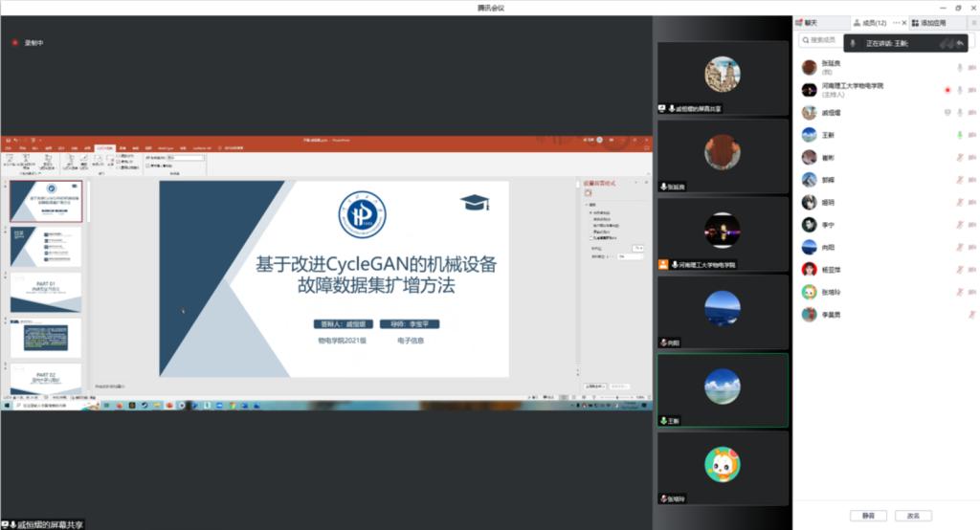
Task: Toggle 张延良's microphone in the member list
Action: (x=960, y=67)
